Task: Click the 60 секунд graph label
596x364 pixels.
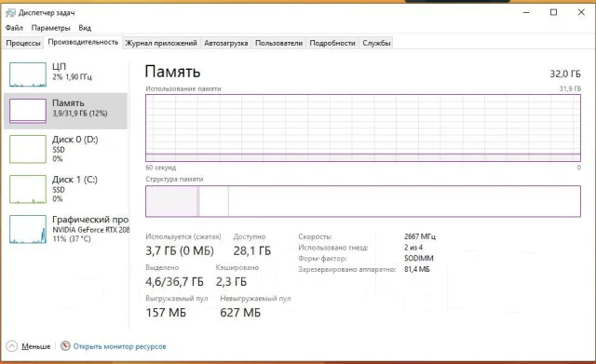Action: 161,168
